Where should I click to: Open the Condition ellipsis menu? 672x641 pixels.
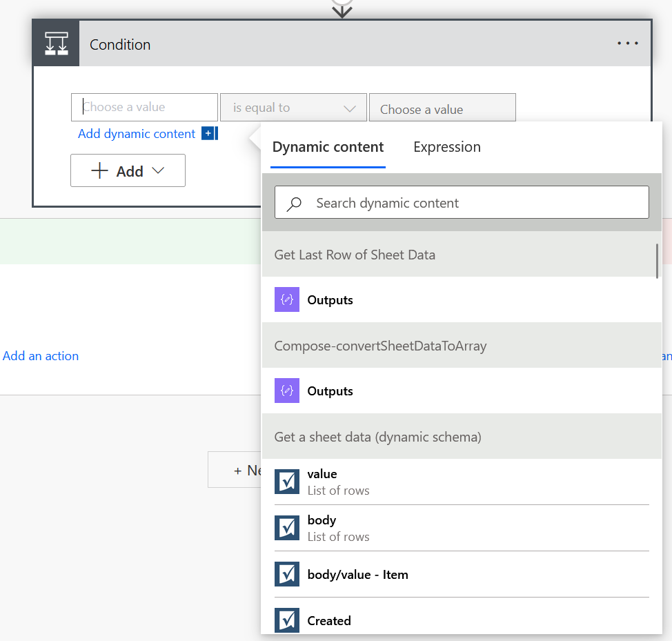pos(628,43)
